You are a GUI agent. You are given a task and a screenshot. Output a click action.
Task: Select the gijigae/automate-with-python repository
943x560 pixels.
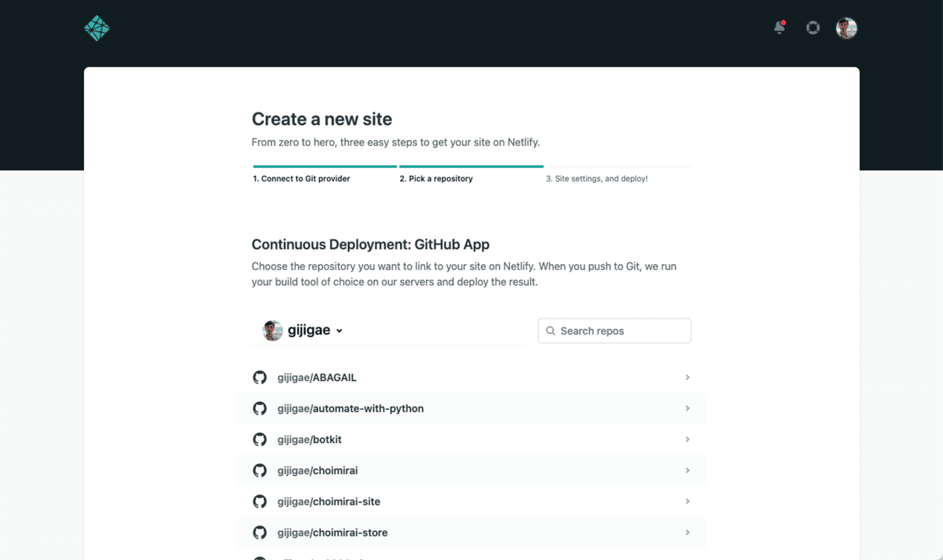pos(350,408)
